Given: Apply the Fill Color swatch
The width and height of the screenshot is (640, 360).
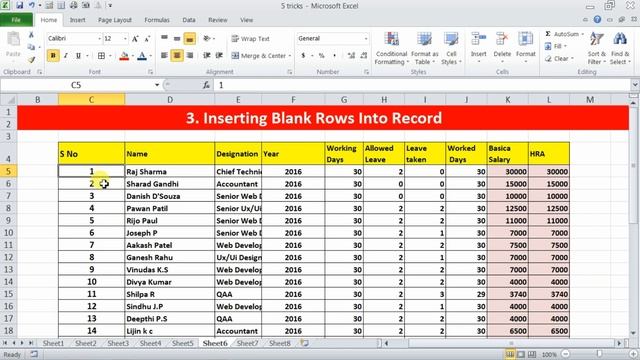Looking at the screenshot, I should click(124, 56).
